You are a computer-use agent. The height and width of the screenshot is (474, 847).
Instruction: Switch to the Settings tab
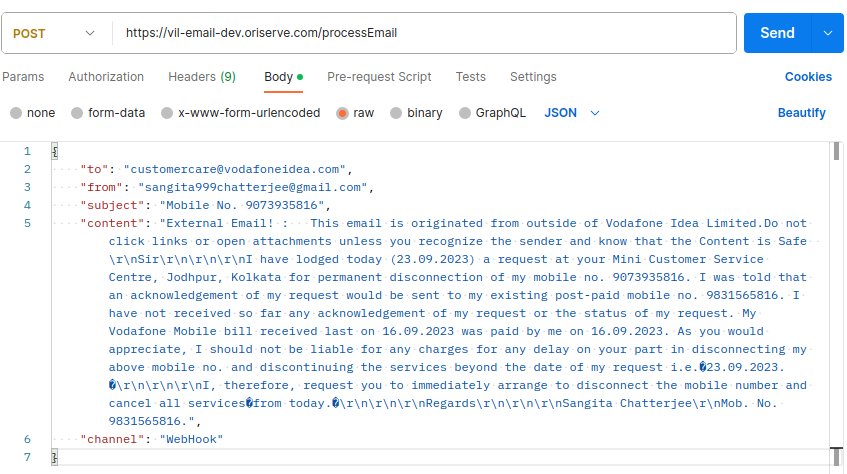[533, 77]
